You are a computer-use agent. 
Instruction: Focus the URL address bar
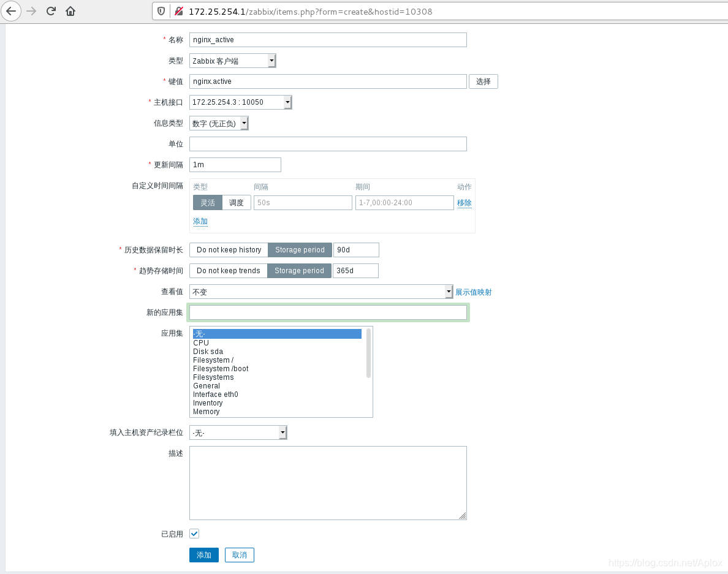[441, 12]
